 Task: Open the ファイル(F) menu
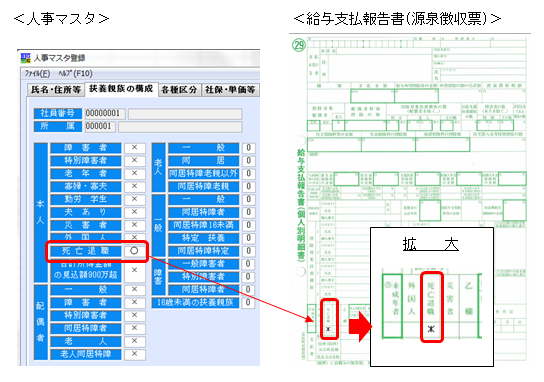(x=37, y=74)
